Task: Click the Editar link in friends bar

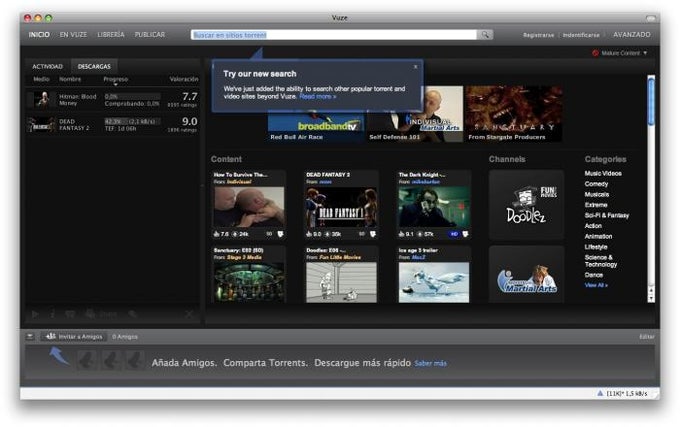Action: click(647, 337)
